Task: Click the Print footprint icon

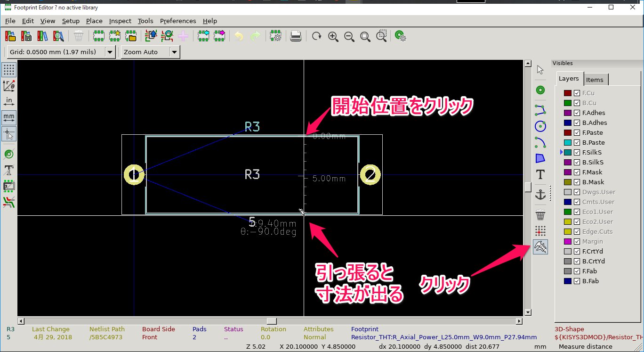Action: click(x=296, y=36)
